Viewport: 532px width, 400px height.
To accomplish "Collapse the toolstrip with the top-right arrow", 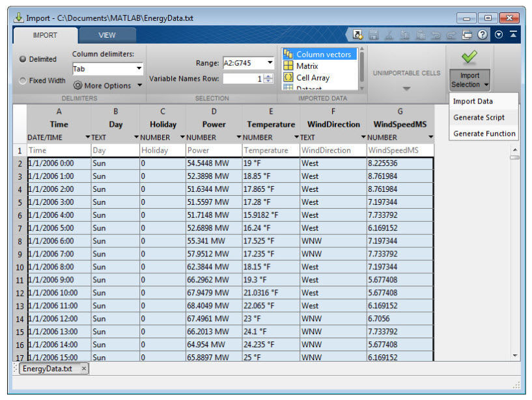I will click(514, 35).
